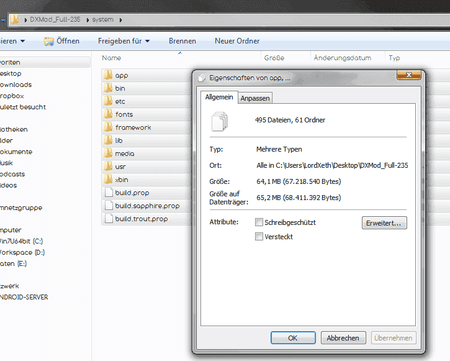The image size is (450, 361).
Task: Click Neuer Ordner in the toolbar
Action: click(237, 41)
